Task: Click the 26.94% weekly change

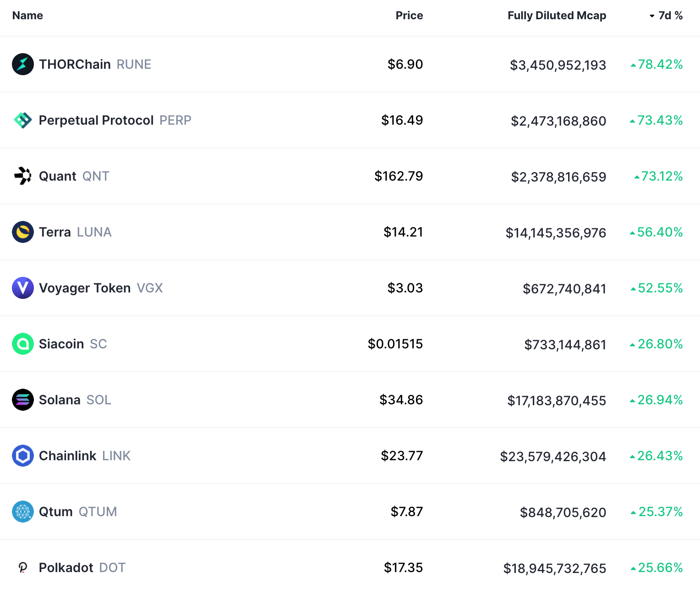Action: click(656, 400)
